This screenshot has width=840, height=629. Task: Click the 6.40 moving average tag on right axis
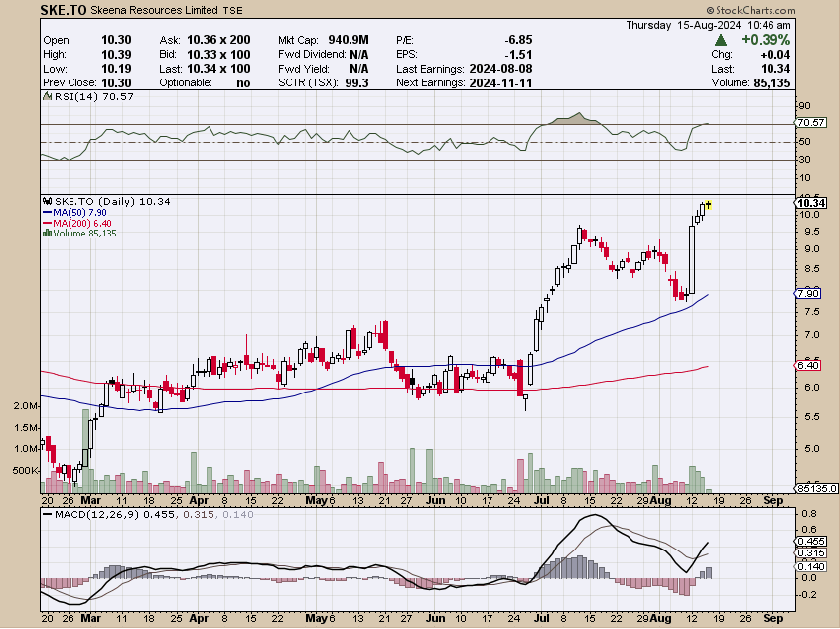point(808,365)
